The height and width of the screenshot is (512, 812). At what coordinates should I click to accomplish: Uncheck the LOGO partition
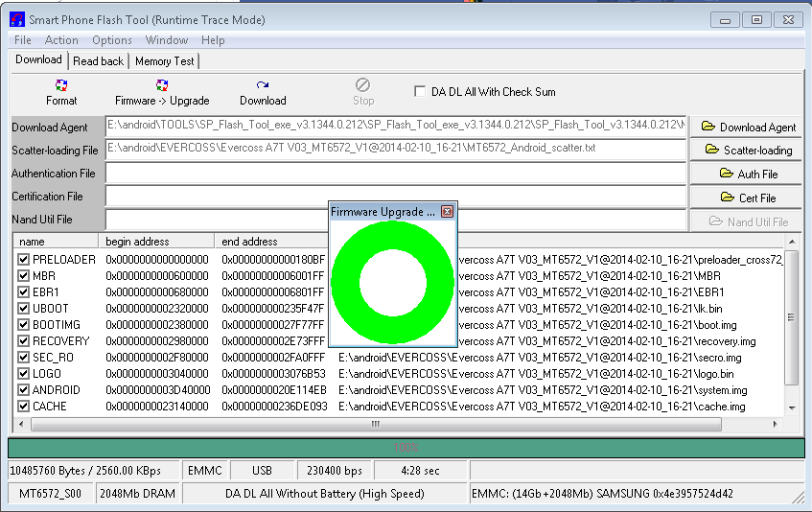pyautogui.click(x=23, y=374)
